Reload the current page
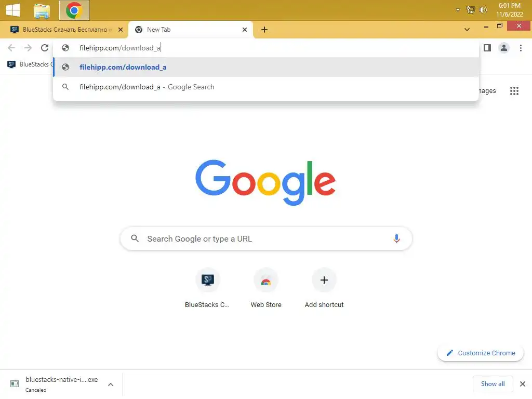 click(45, 48)
